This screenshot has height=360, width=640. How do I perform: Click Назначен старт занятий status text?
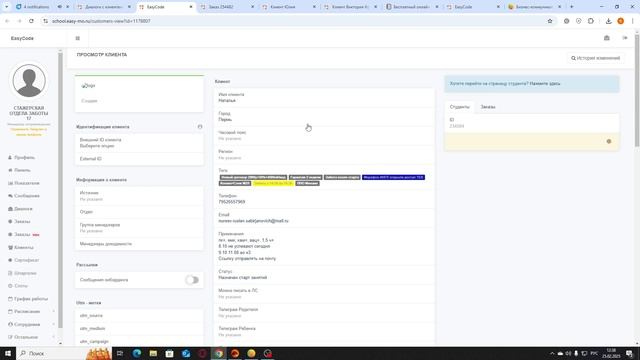(x=242, y=278)
